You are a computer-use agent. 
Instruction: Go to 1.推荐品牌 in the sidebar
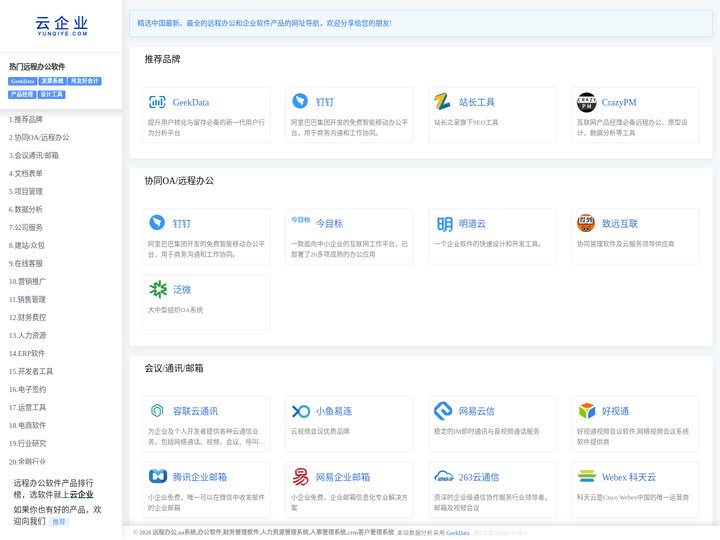point(26,119)
